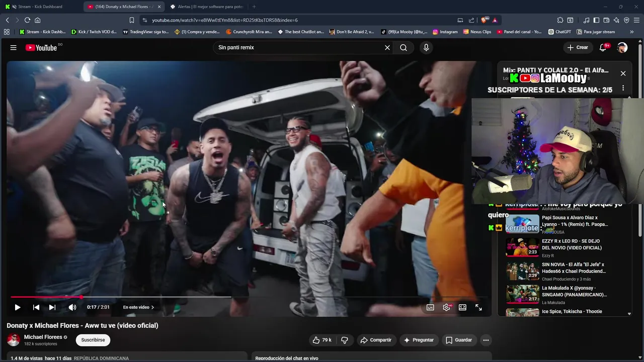Toggle subtitles on the player
The height and width of the screenshot is (362, 644).
pyautogui.click(x=430, y=307)
